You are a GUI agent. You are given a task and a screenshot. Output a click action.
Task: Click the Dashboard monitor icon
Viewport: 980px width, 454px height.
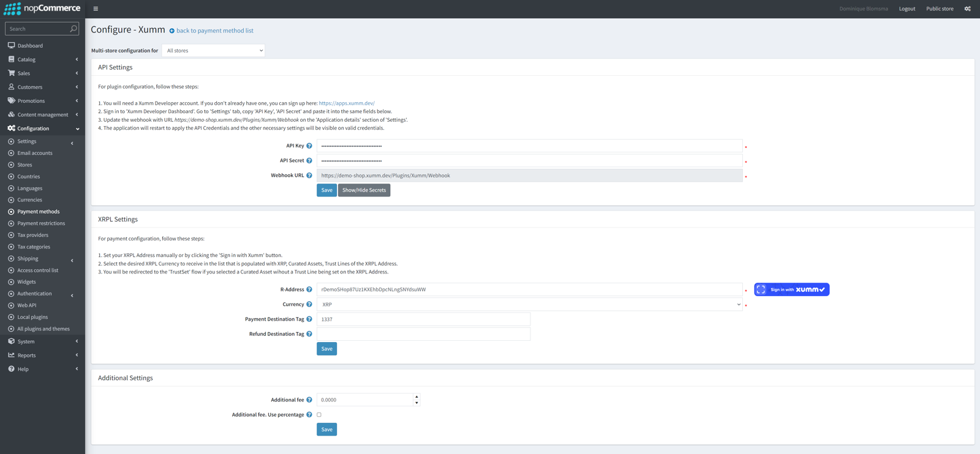[x=11, y=45]
